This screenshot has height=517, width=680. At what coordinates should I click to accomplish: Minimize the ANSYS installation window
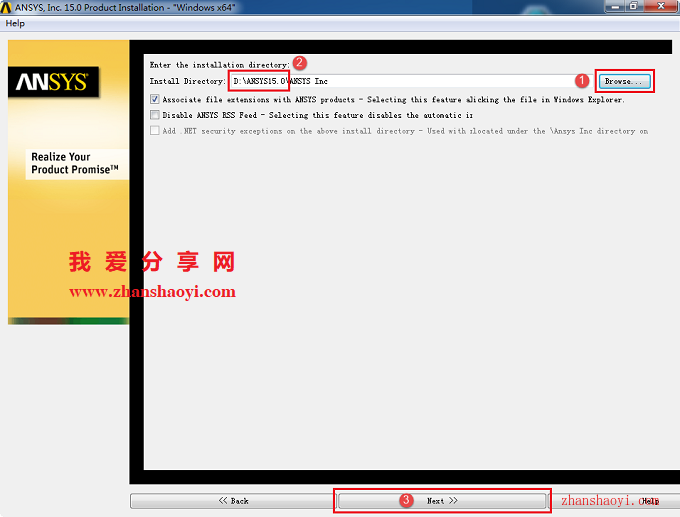point(615,6)
